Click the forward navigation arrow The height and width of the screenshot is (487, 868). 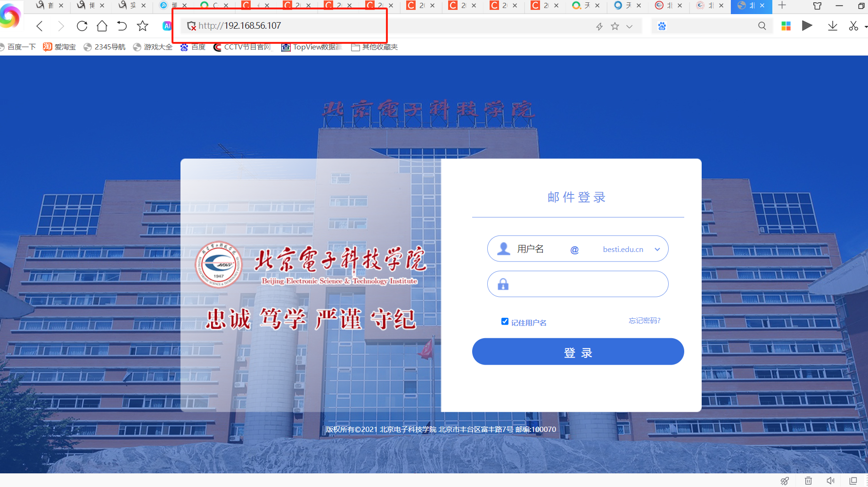click(x=61, y=26)
